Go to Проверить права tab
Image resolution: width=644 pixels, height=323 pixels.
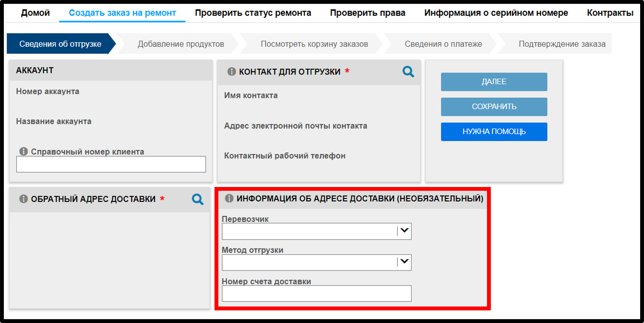tap(368, 13)
